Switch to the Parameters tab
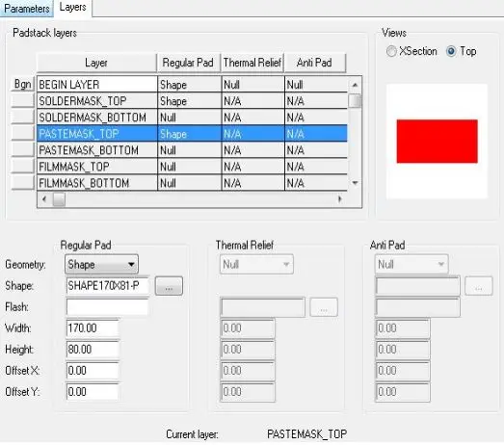The height and width of the screenshot is (445, 504). 27,9
